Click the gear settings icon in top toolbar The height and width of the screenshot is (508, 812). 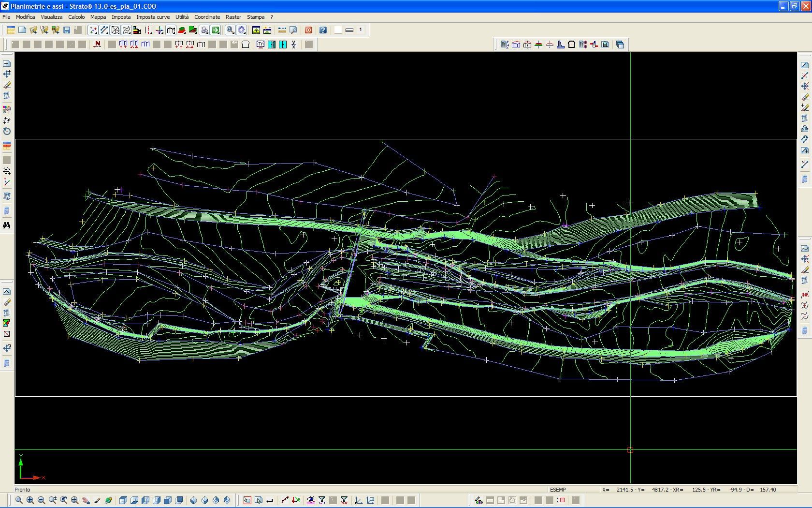coord(242,30)
